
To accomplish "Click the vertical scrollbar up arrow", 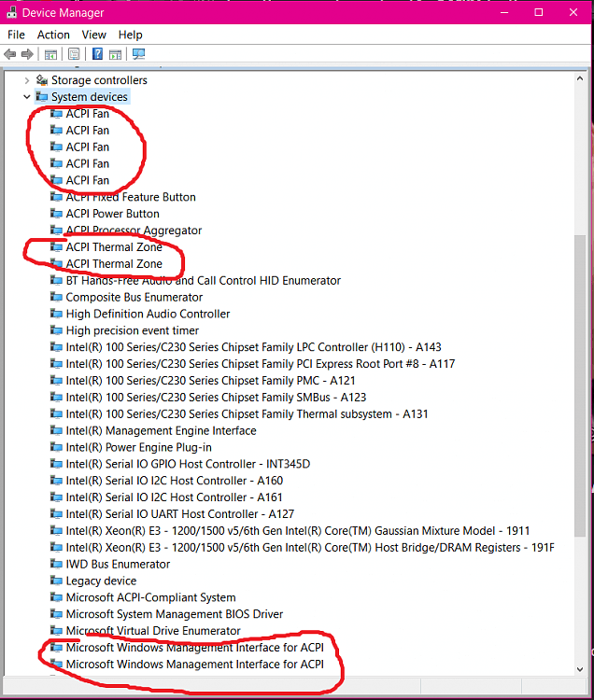I will (580, 78).
